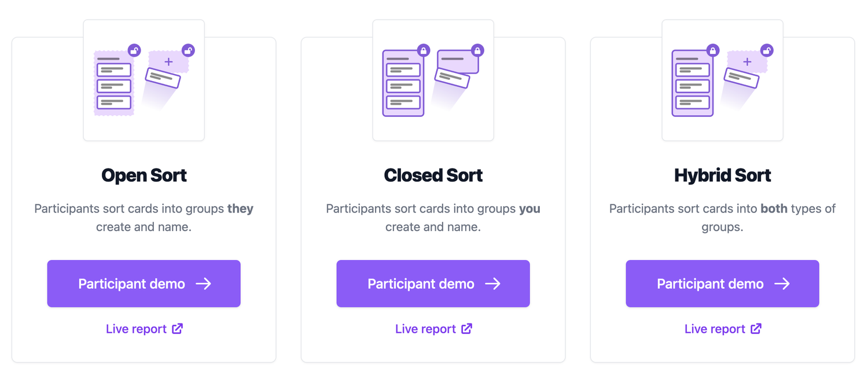Start the Hybrid Sort participant demo
The height and width of the screenshot is (389, 868).
coord(722,284)
